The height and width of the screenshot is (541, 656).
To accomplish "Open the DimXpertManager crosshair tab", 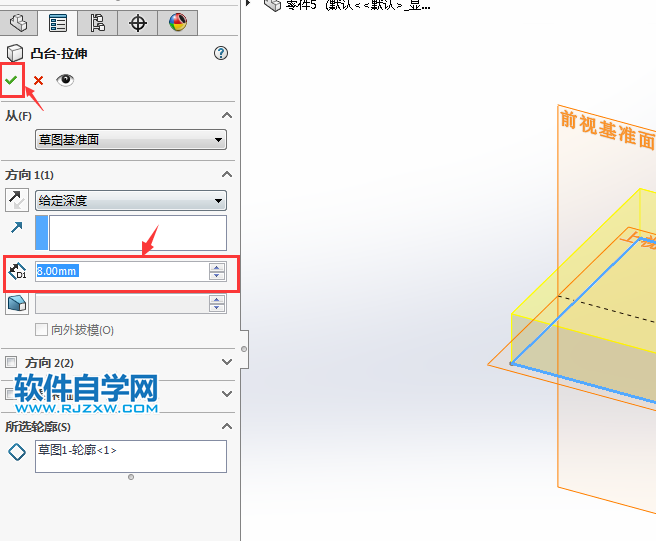I will pos(138,23).
